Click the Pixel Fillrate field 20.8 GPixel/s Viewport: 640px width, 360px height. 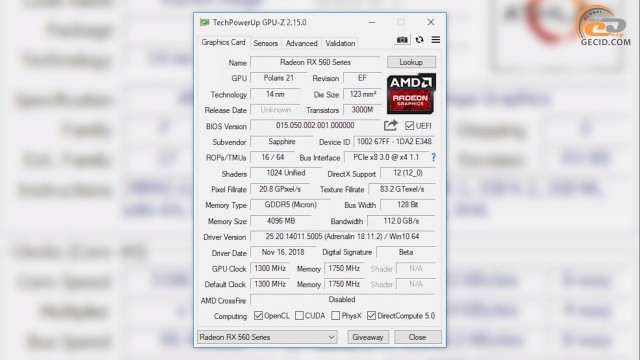point(280,189)
